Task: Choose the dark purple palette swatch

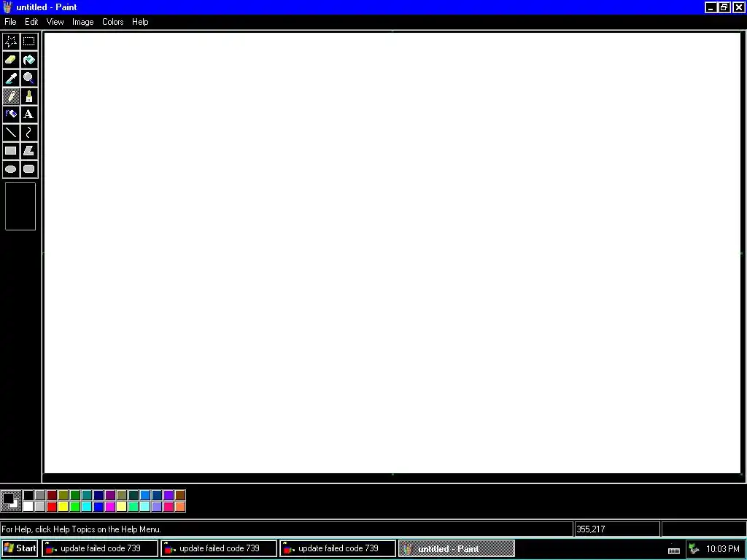Action: (x=110, y=495)
